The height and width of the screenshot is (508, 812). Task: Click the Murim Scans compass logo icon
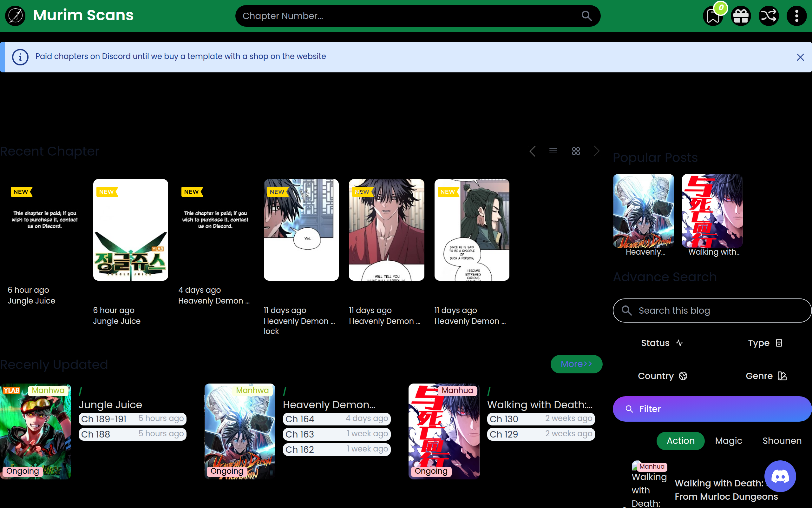(x=16, y=16)
